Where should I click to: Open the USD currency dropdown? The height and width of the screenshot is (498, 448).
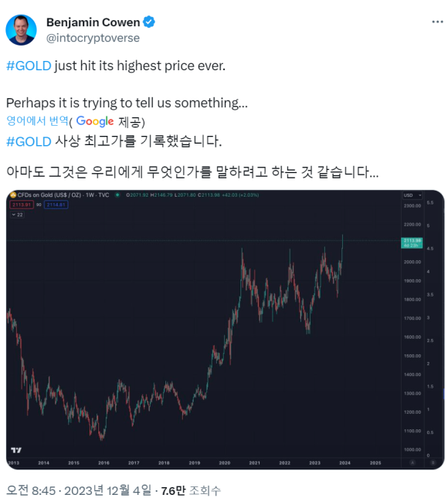412,195
